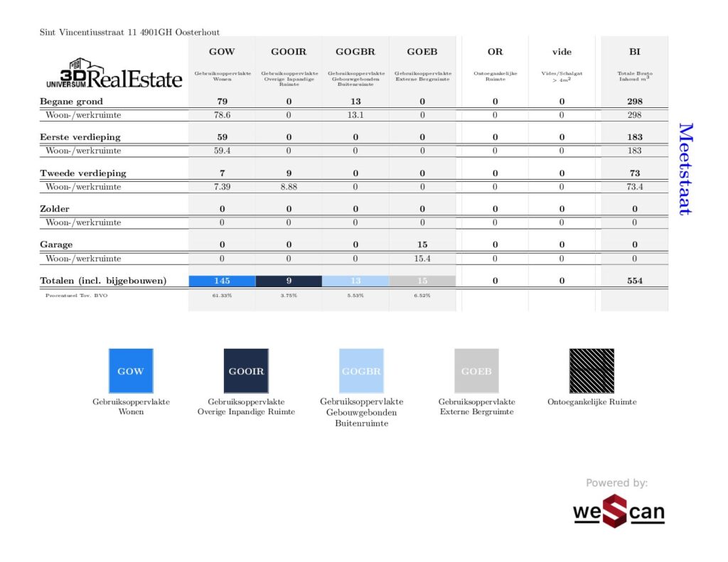
Task: Click the Tweede verdieping row label
Action: tap(82, 173)
